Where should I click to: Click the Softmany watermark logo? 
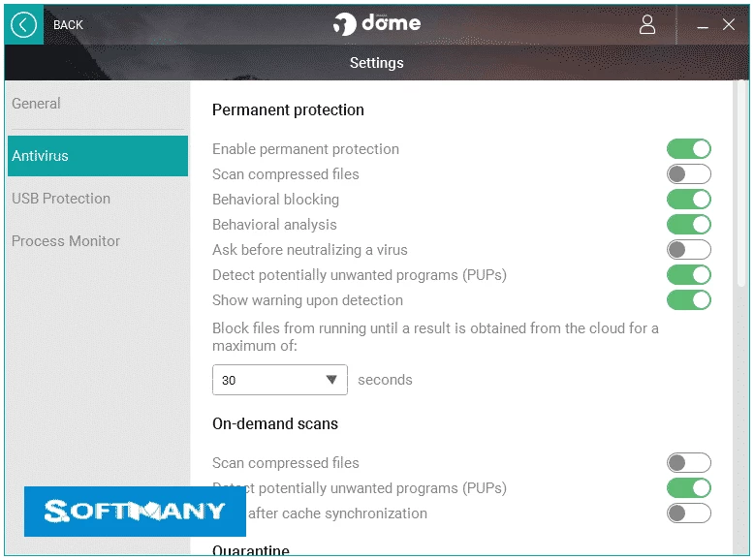pos(135,511)
